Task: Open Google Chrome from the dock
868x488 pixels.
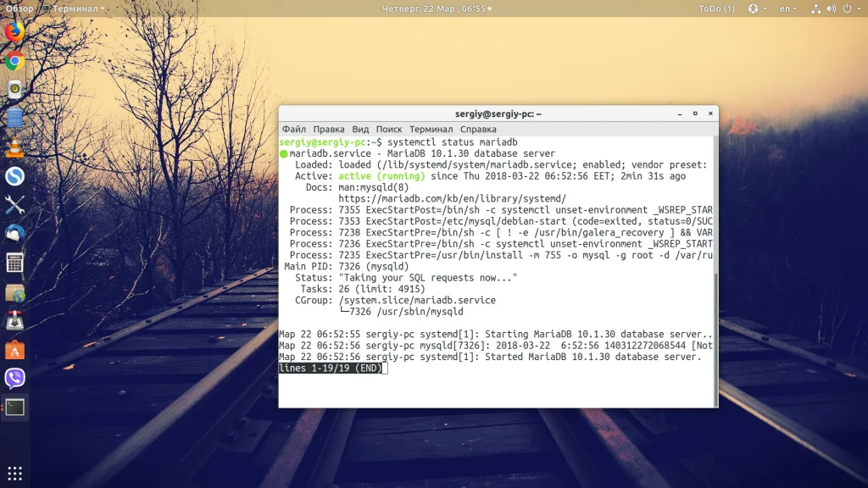Action: (x=15, y=61)
